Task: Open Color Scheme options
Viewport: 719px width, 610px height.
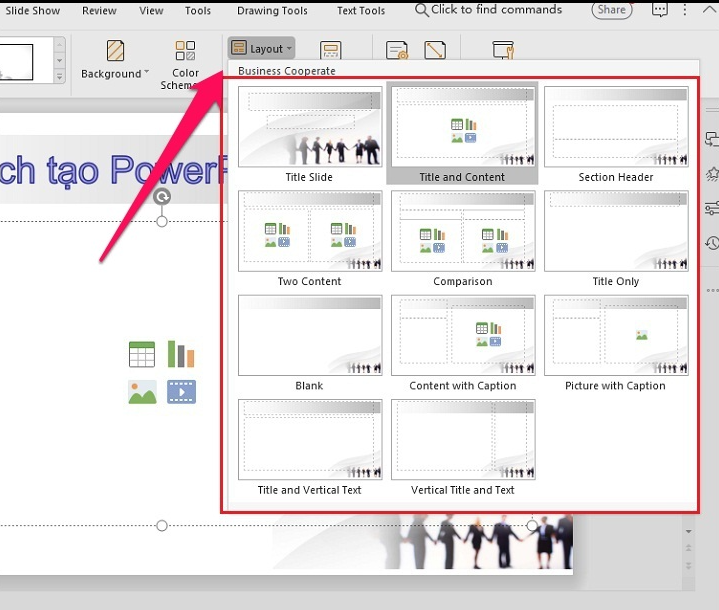Action: pos(185,65)
